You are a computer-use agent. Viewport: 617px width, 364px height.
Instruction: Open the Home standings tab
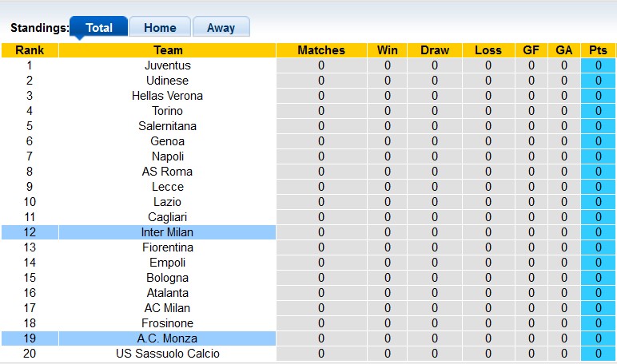160,27
